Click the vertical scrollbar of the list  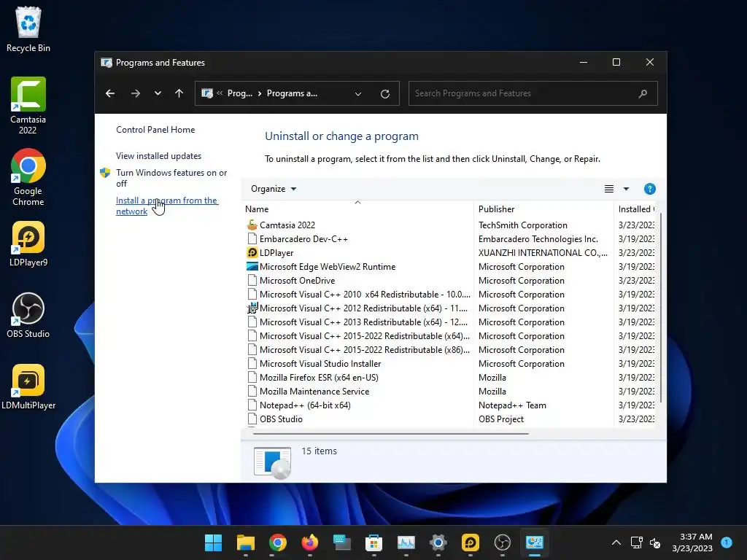pos(660,307)
